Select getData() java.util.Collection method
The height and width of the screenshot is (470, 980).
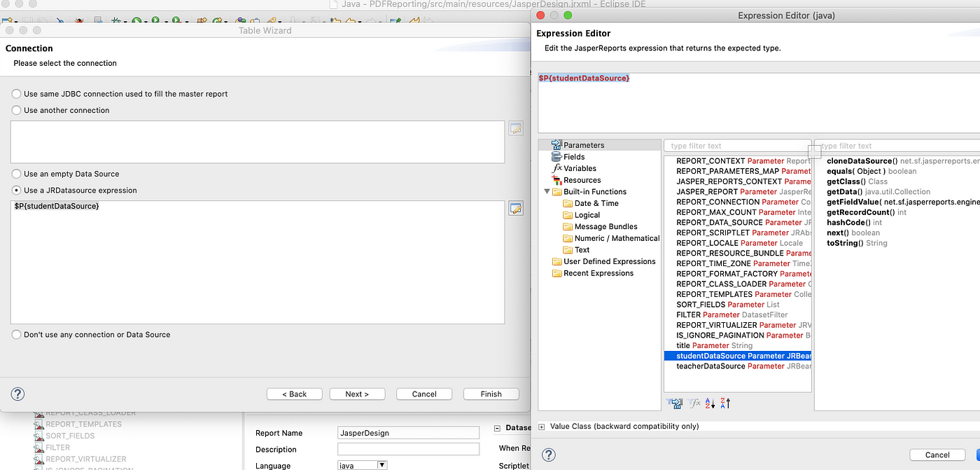[x=878, y=191]
